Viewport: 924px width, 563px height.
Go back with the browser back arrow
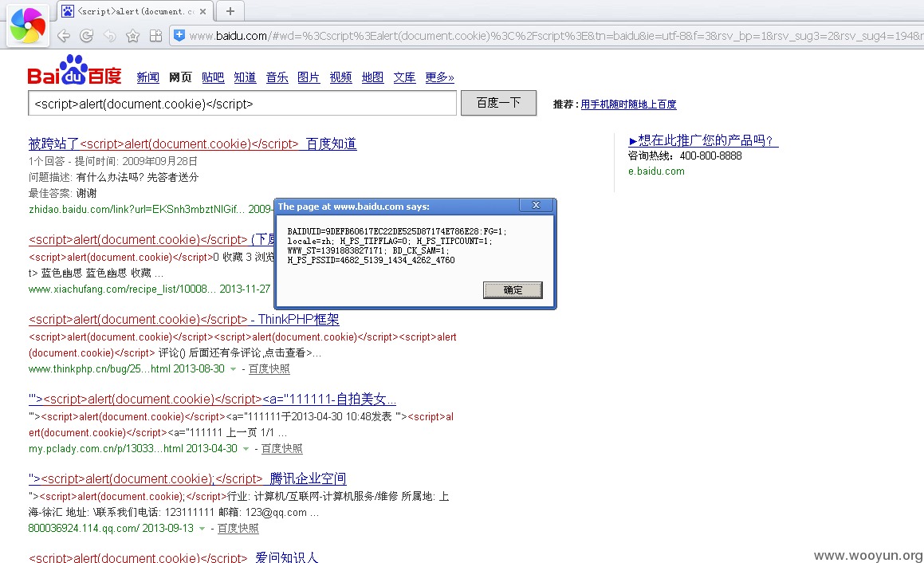pyautogui.click(x=64, y=36)
